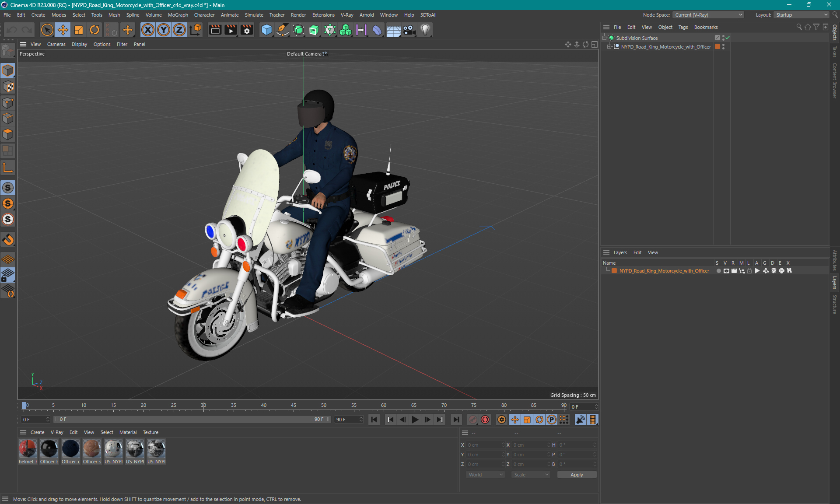Click the Coordinate System icon

click(196, 30)
